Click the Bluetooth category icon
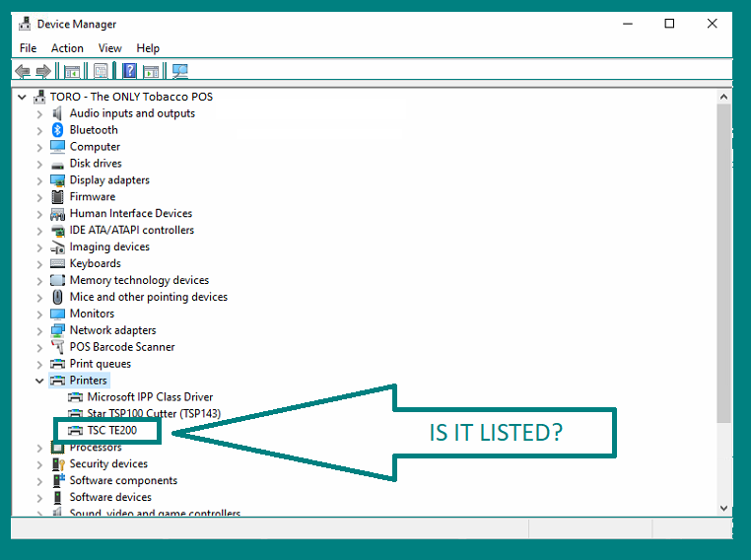This screenshot has width=751, height=560. click(x=57, y=130)
